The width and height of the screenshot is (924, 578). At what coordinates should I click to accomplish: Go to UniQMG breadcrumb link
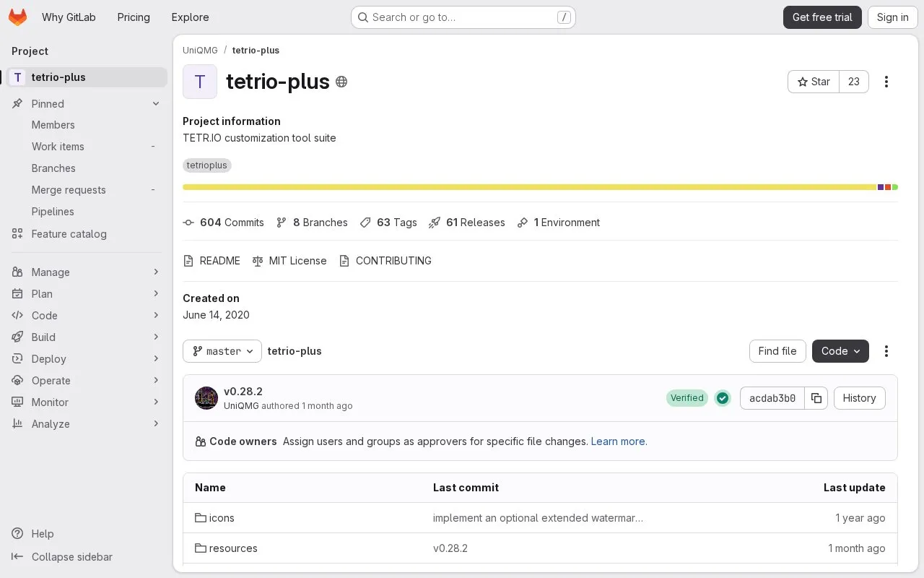coord(200,51)
